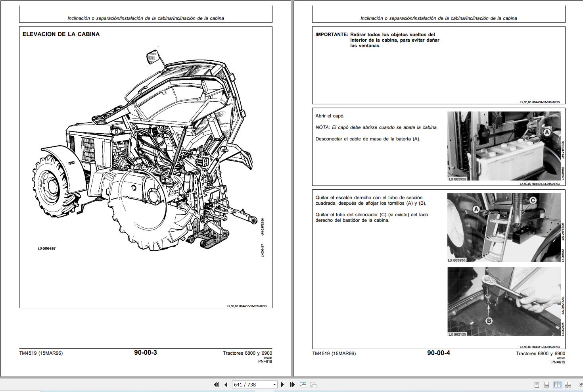Click the text Abrir el capó.

[x=330, y=116]
